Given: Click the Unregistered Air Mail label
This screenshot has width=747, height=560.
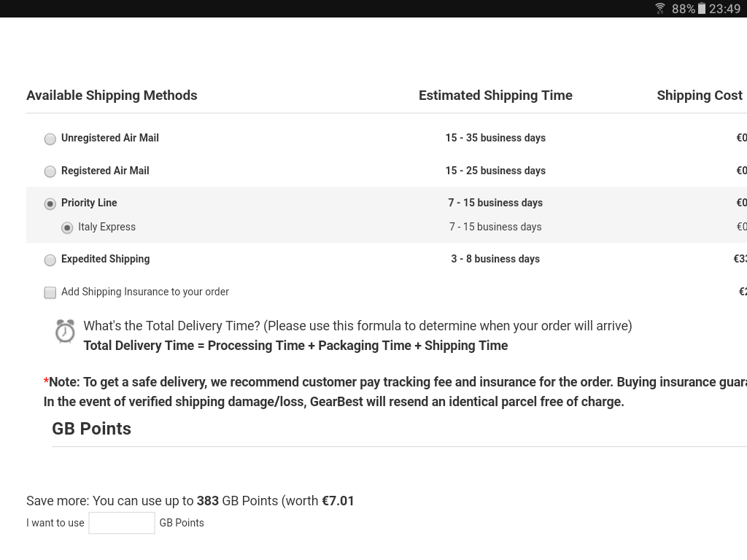Looking at the screenshot, I should click(x=110, y=138).
